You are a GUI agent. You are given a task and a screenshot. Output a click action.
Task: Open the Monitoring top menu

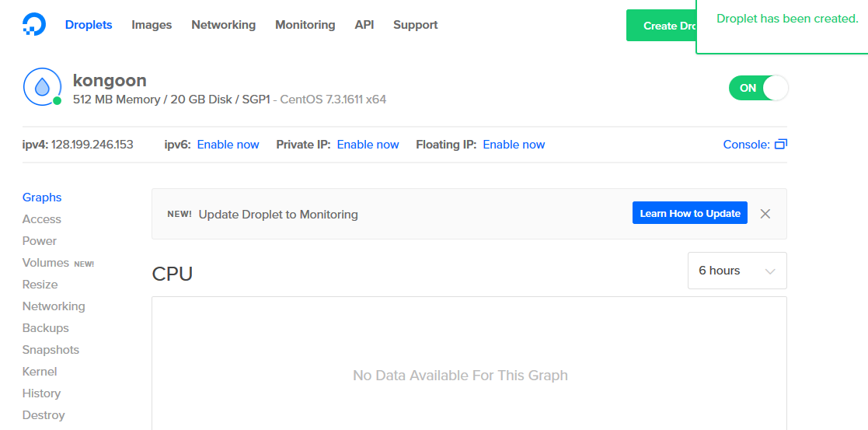point(305,25)
